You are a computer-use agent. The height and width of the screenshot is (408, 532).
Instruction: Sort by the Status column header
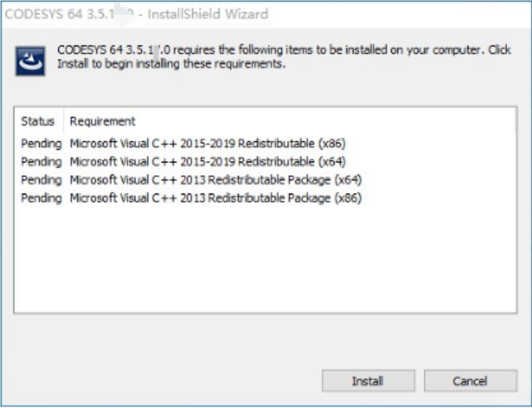point(38,121)
